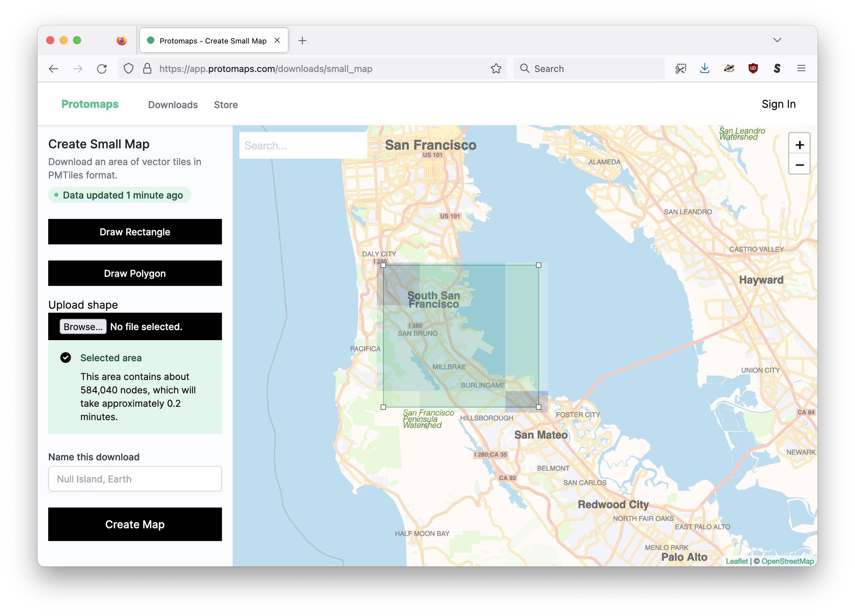
Task: Click the Create Small Map heading
Action: (x=99, y=144)
